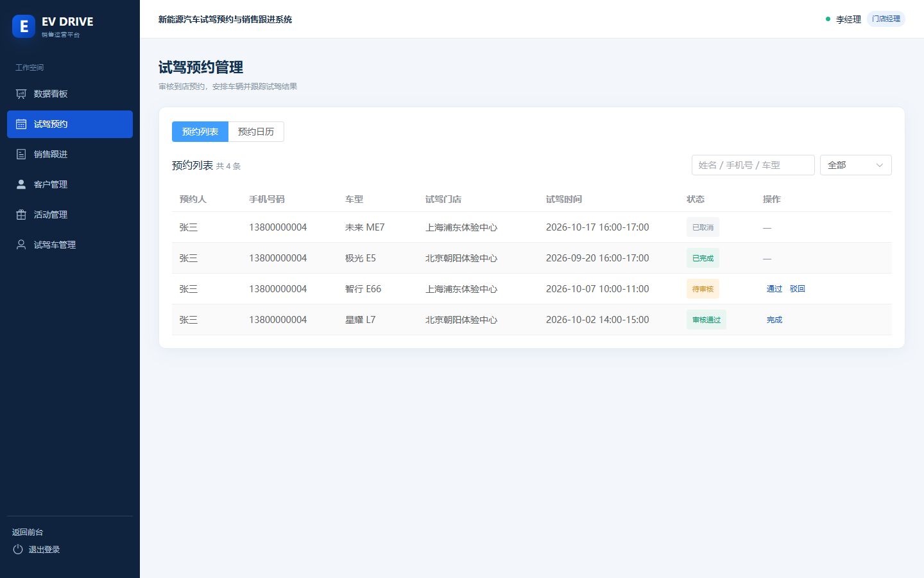Switch to the 预约日历 tab

[x=256, y=132]
